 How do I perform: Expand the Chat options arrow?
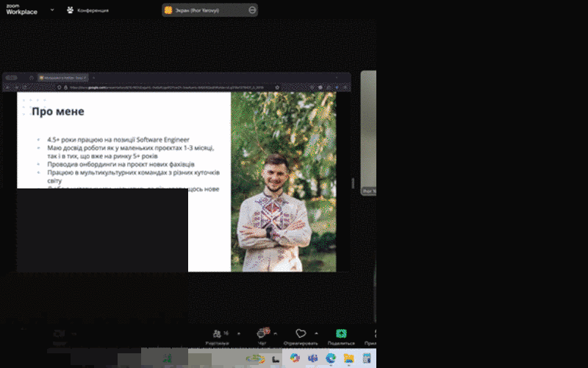click(276, 333)
